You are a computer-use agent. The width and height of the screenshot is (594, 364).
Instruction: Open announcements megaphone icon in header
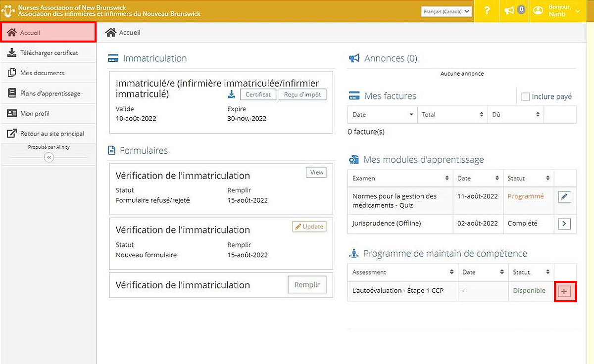click(509, 11)
